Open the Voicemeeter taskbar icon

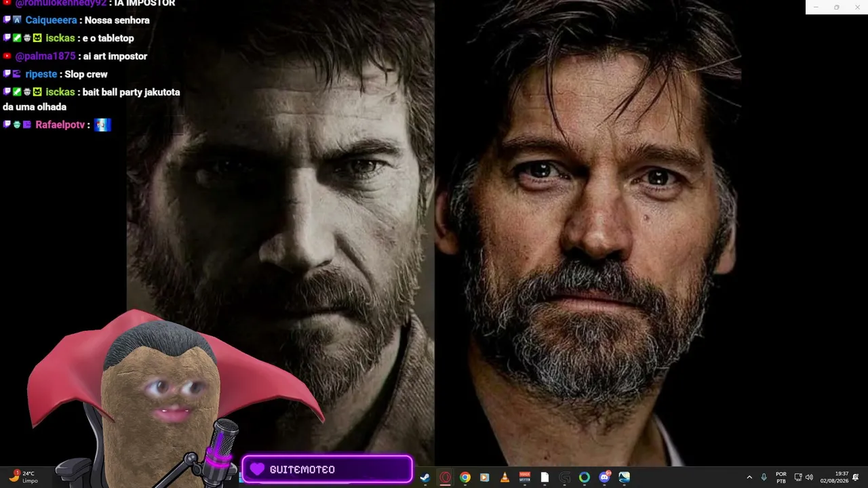[x=524, y=478]
